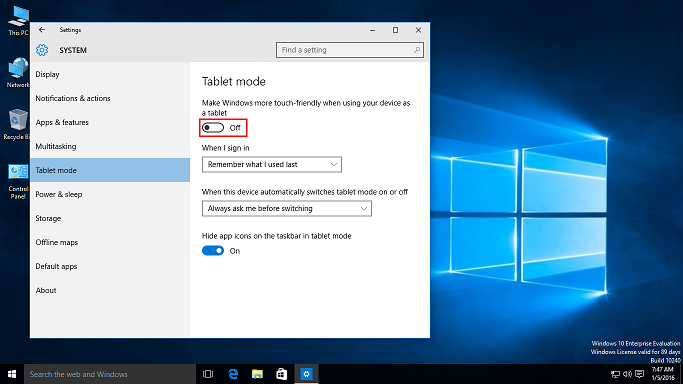Screen dimensions: 683x384
Task: Open the network tray icon
Action: pos(615,374)
